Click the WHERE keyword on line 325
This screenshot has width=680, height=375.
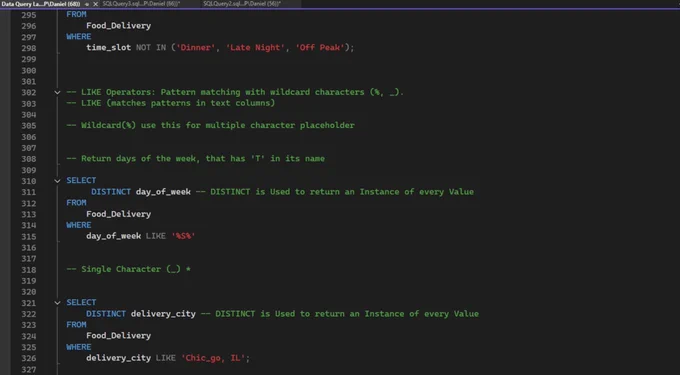(78, 347)
